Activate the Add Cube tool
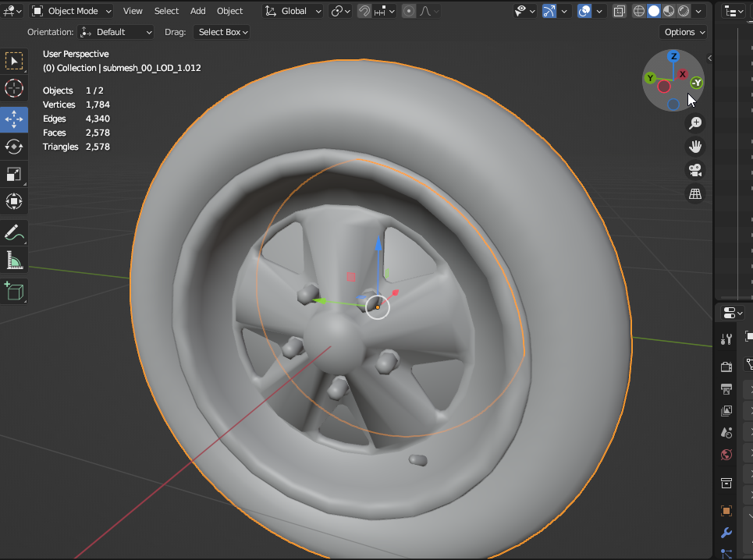The image size is (753, 560). tap(14, 291)
